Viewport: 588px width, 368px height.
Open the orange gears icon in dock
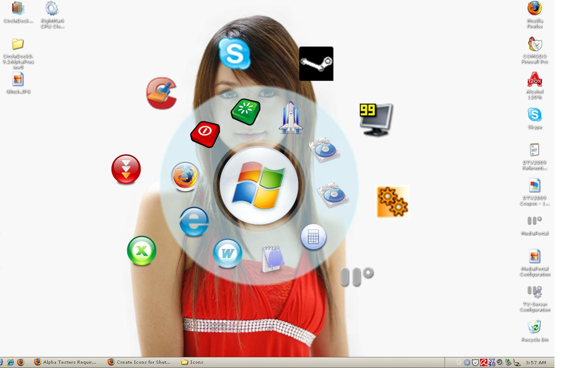pyautogui.click(x=392, y=202)
